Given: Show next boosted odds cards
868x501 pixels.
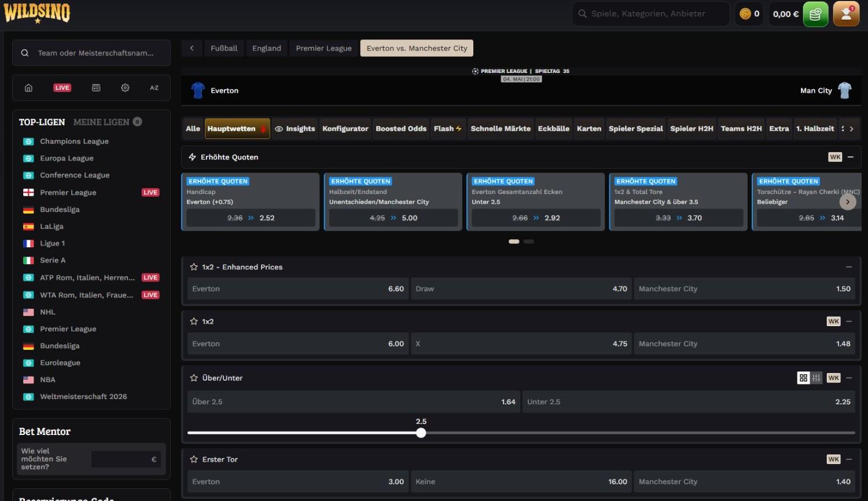Looking at the screenshot, I should 848,202.
